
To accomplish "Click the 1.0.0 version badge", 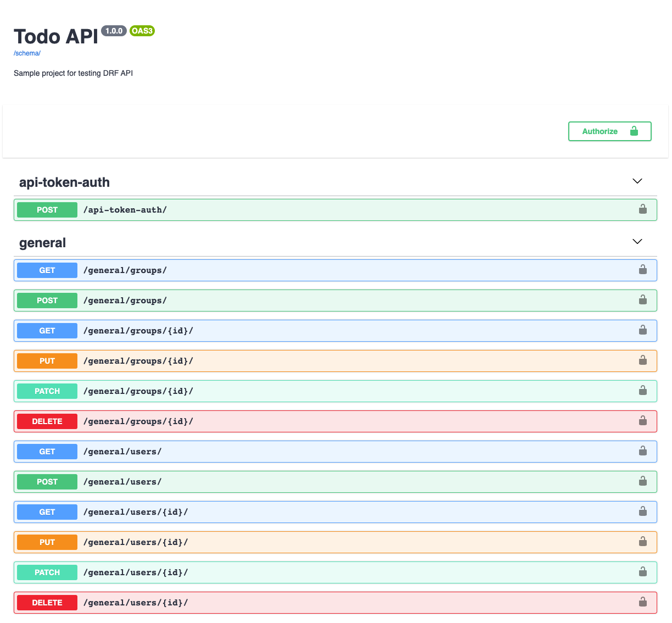I will click(x=114, y=31).
